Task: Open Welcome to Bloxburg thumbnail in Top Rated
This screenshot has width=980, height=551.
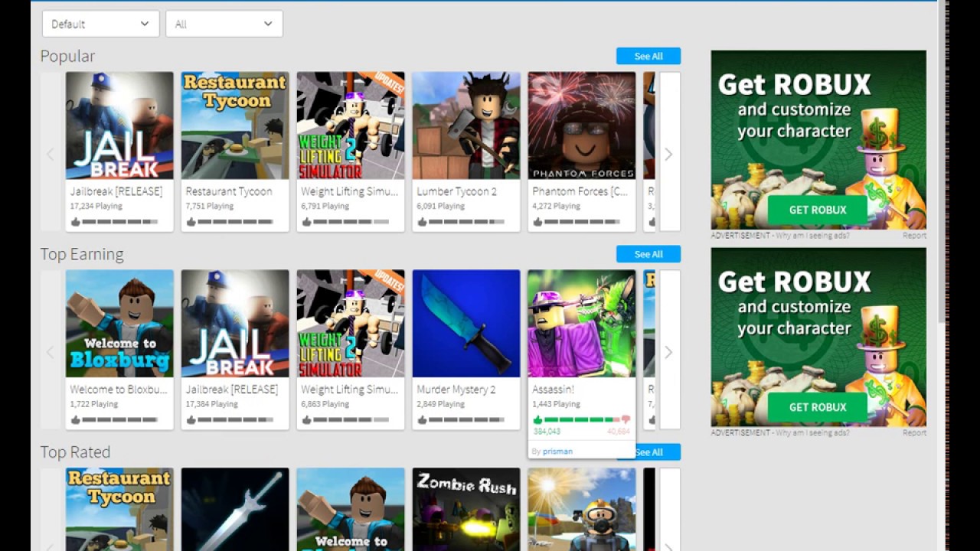Action: coord(351,510)
